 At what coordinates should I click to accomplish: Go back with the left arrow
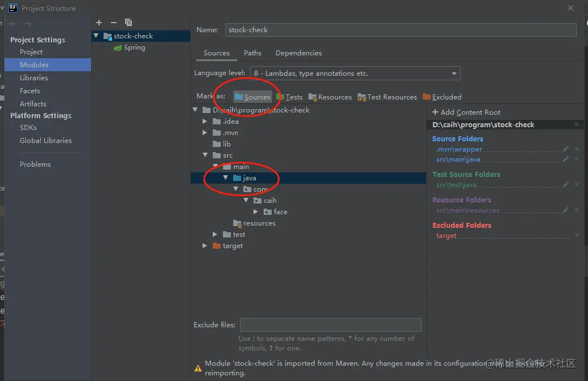pos(13,24)
